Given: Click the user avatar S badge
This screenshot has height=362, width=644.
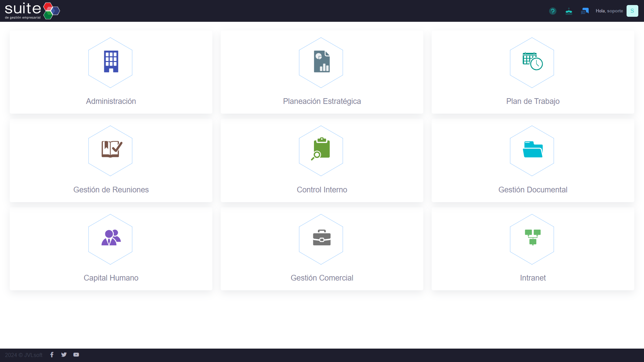Looking at the screenshot, I should coord(632,11).
